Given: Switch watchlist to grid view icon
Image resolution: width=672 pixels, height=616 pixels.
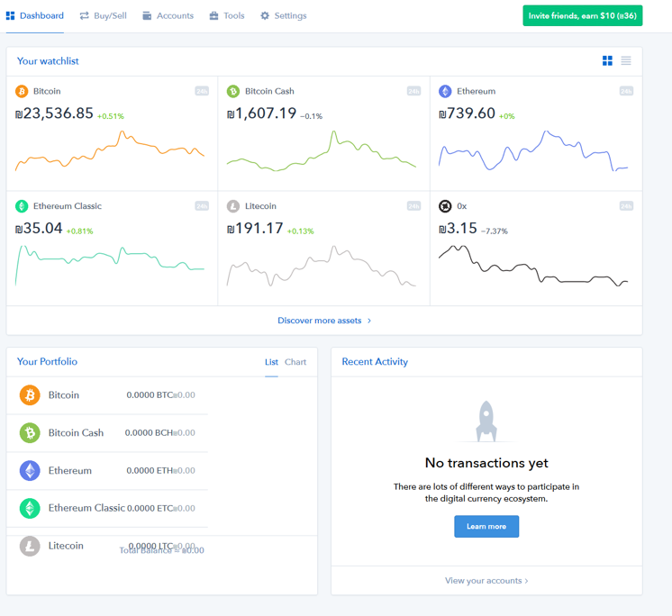Looking at the screenshot, I should point(607,61).
